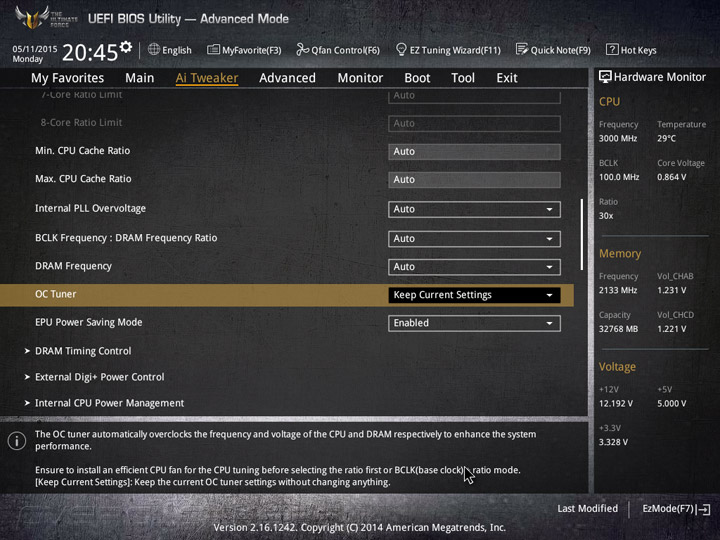Click the MyFavorite(F3) list icon

pyautogui.click(x=213, y=50)
